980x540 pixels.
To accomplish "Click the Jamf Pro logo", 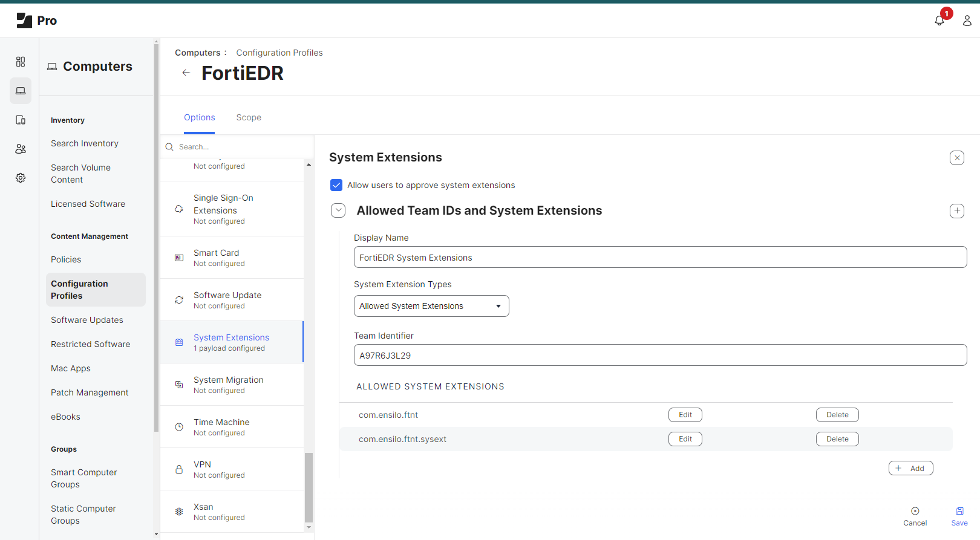I will [36, 21].
